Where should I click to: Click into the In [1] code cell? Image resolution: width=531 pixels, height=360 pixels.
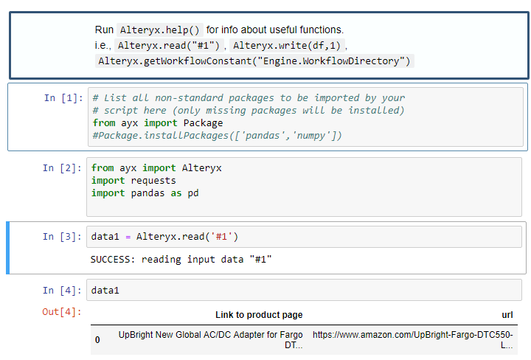(305, 117)
